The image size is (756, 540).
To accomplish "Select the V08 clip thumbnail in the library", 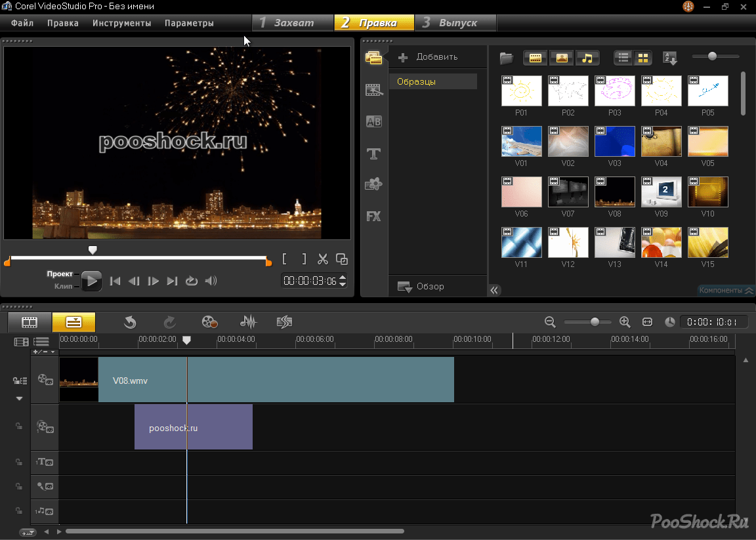I will tap(614, 190).
